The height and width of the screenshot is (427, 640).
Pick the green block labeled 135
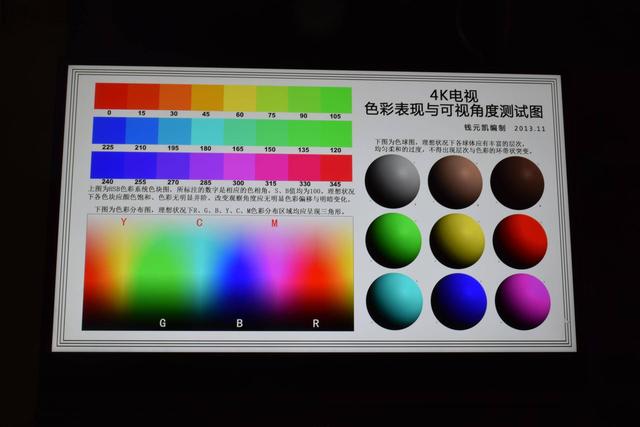304,133
